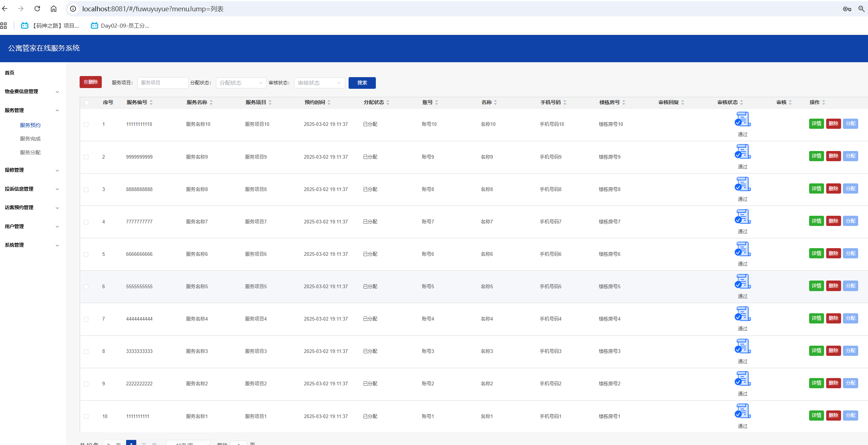
Task: Sort 服务编号 column with its arrows
Action: click(x=151, y=103)
